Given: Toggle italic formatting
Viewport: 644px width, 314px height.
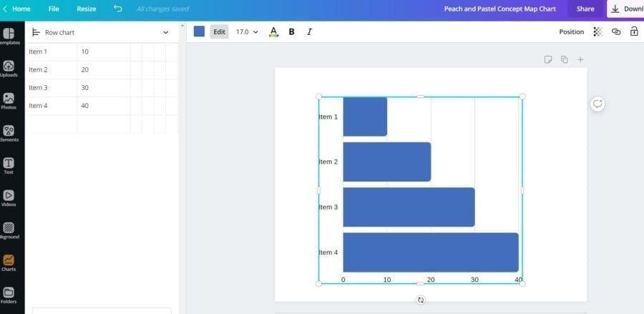Looking at the screenshot, I should 309,31.
